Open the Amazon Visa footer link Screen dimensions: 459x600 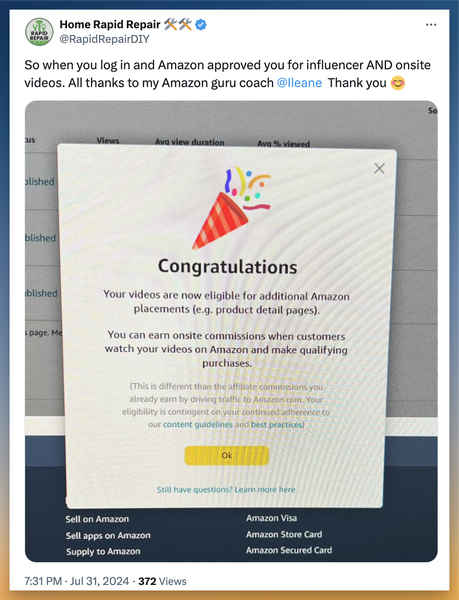click(x=272, y=518)
